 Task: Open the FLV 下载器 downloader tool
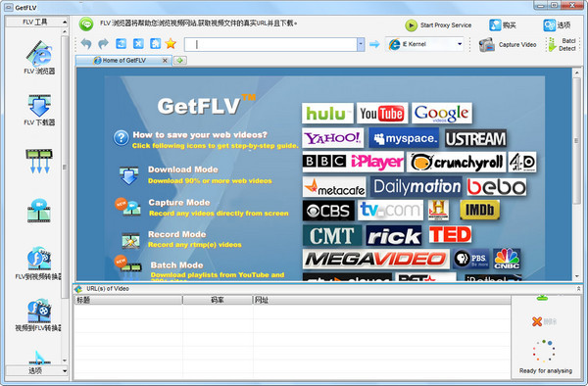(x=39, y=110)
